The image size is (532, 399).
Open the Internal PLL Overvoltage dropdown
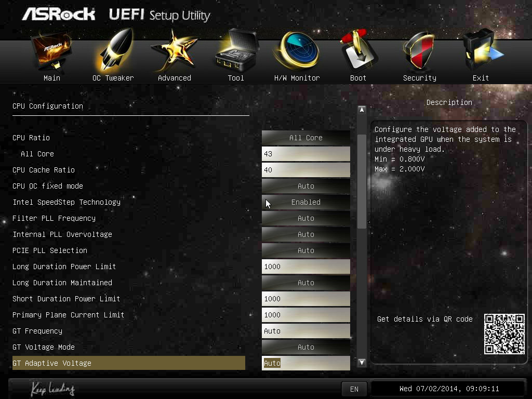pos(305,234)
